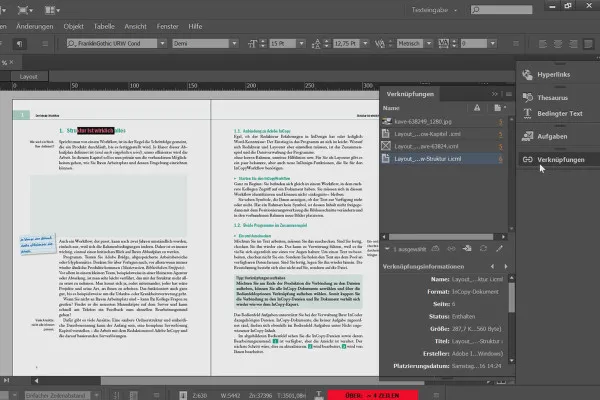This screenshot has height=400, width=600.
Task: Open the Hyperlinks panel
Action: point(555,75)
